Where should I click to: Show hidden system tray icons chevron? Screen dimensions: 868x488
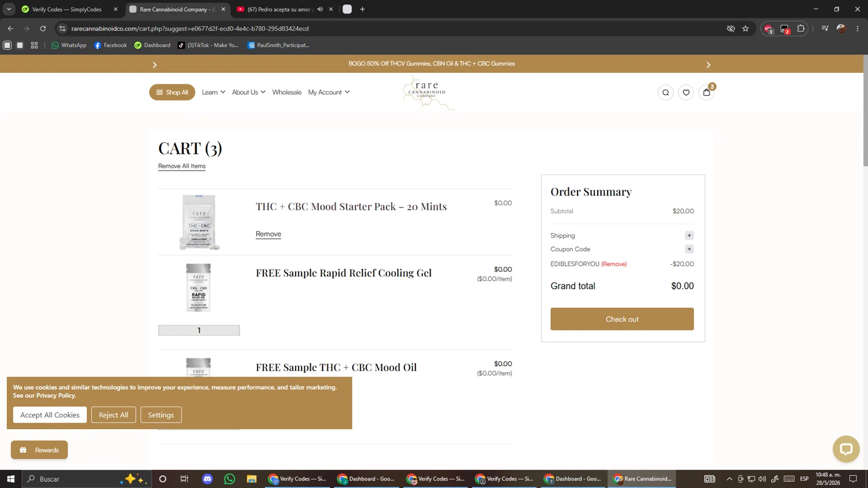(729, 479)
